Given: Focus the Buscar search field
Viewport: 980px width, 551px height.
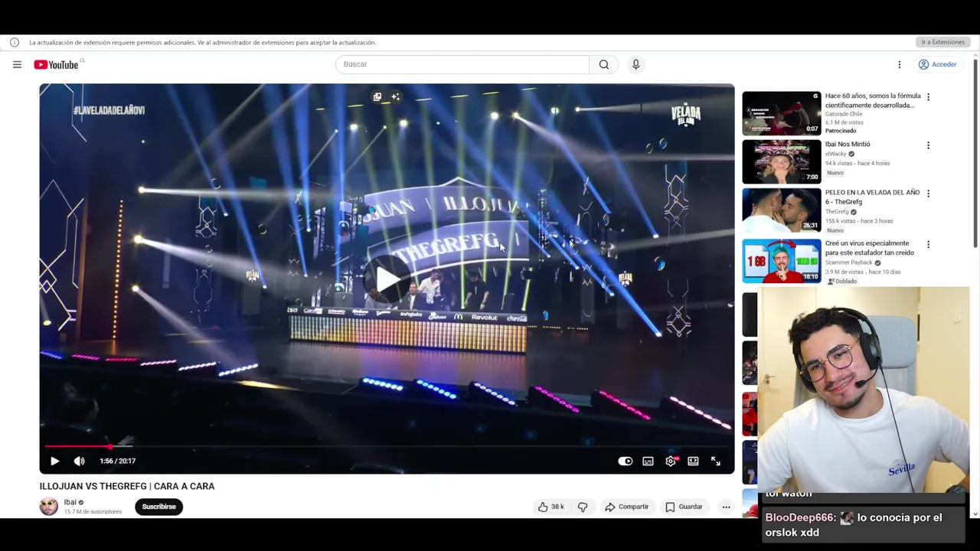Looking at the screenshot, I should [x=462, y=64].
